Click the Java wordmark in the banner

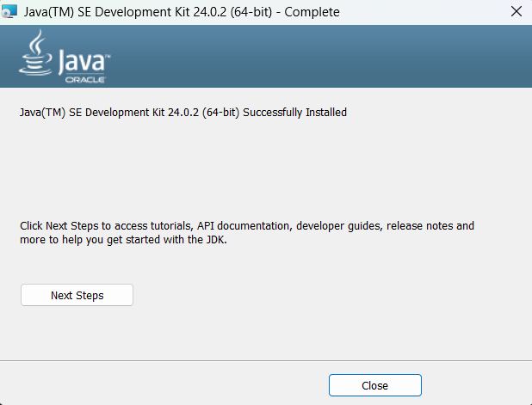pyautogui.click(x=83, y=61)
